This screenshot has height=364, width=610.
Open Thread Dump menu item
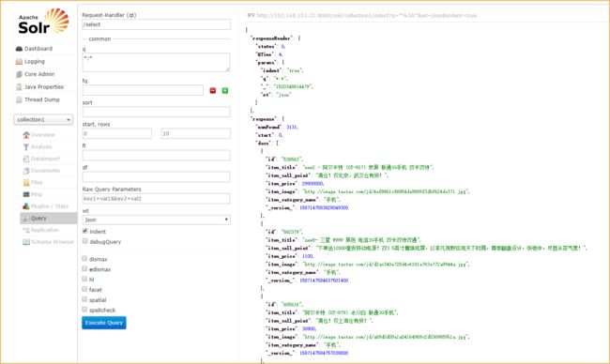click(x=42, y=100)
